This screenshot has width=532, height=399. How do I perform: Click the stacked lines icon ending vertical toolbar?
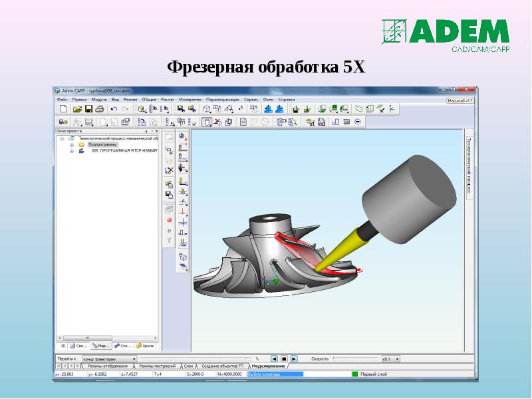[183, 267]
